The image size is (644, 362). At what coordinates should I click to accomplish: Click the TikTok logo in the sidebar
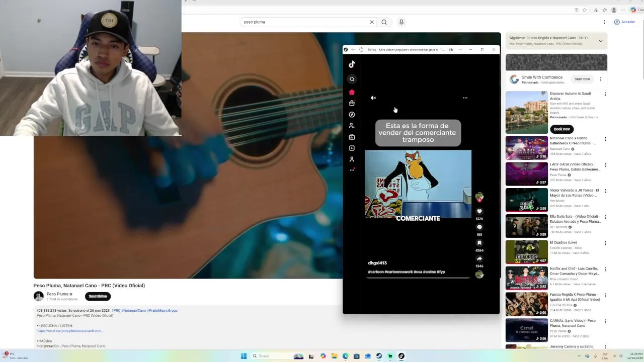(x=352, y=64)
